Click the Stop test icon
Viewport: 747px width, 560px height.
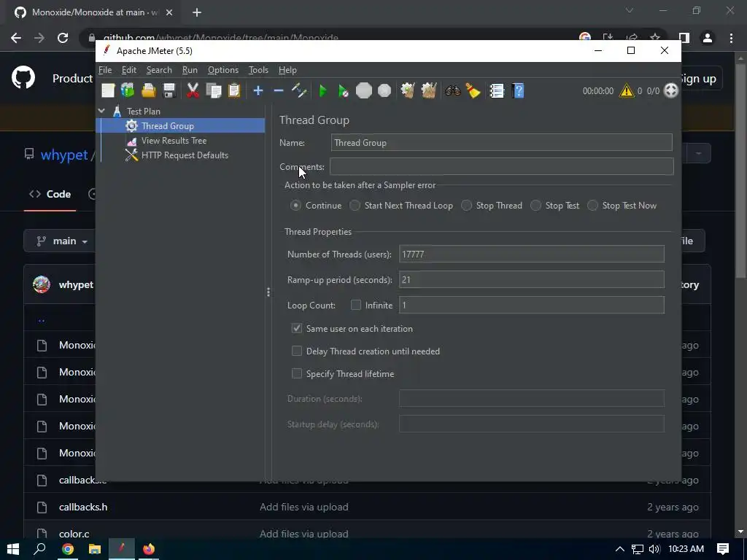coord(363,90)
